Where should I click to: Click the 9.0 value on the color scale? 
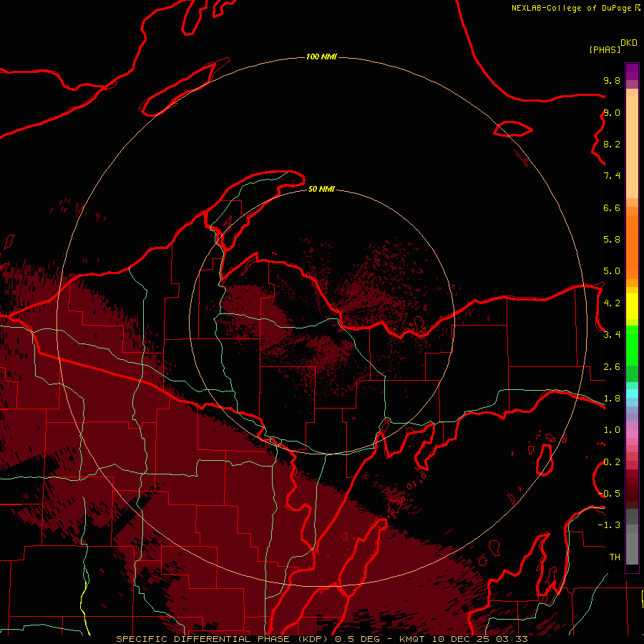[x=612, y=112]
